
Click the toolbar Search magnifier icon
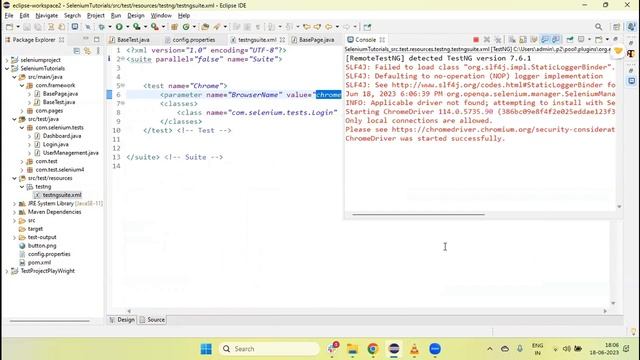[598, 27]
